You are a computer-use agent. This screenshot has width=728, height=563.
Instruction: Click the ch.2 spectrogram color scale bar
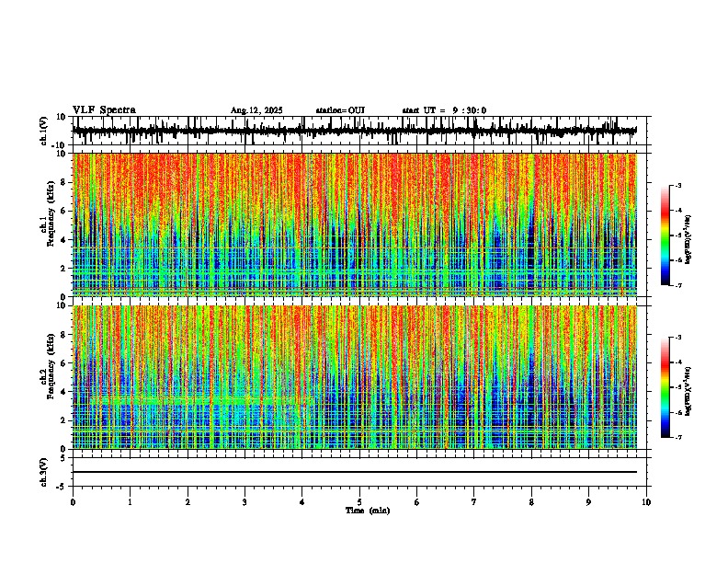665,387
